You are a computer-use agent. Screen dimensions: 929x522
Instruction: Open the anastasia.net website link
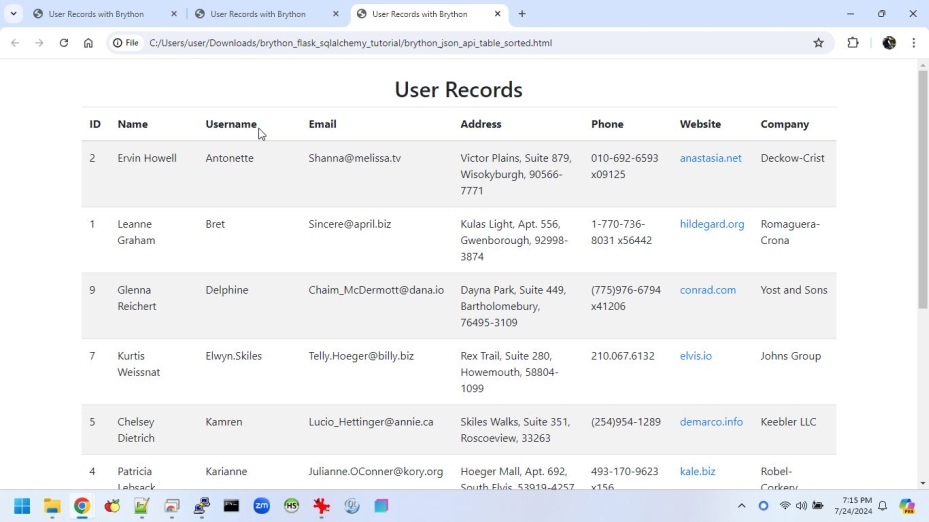pos(710,158)
